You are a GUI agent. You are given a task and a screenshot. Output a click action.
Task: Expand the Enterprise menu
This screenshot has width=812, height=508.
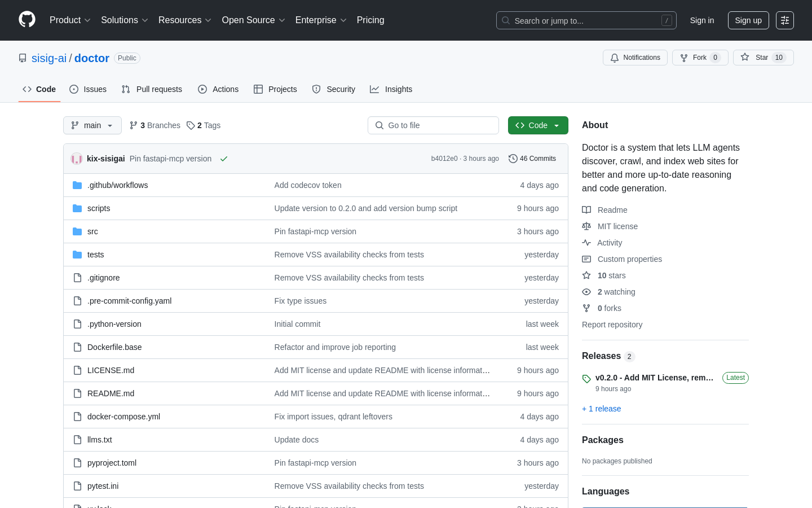pos(321,20)
